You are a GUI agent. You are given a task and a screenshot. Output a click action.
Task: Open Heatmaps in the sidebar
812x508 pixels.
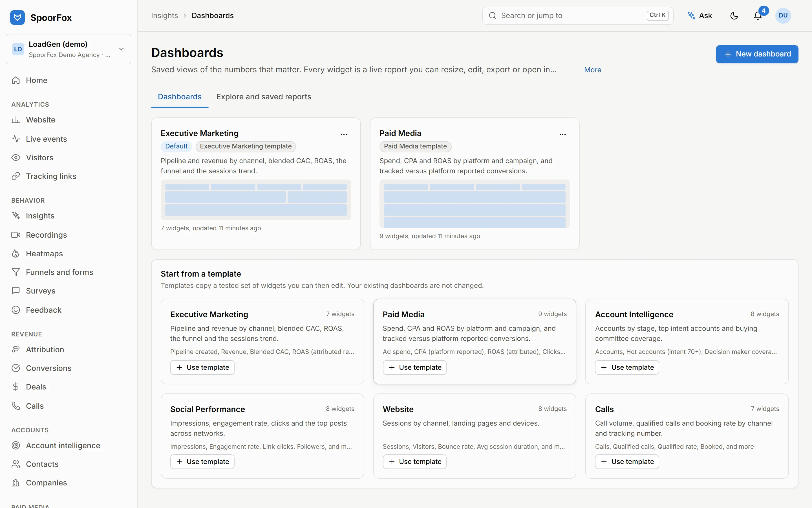69,254
